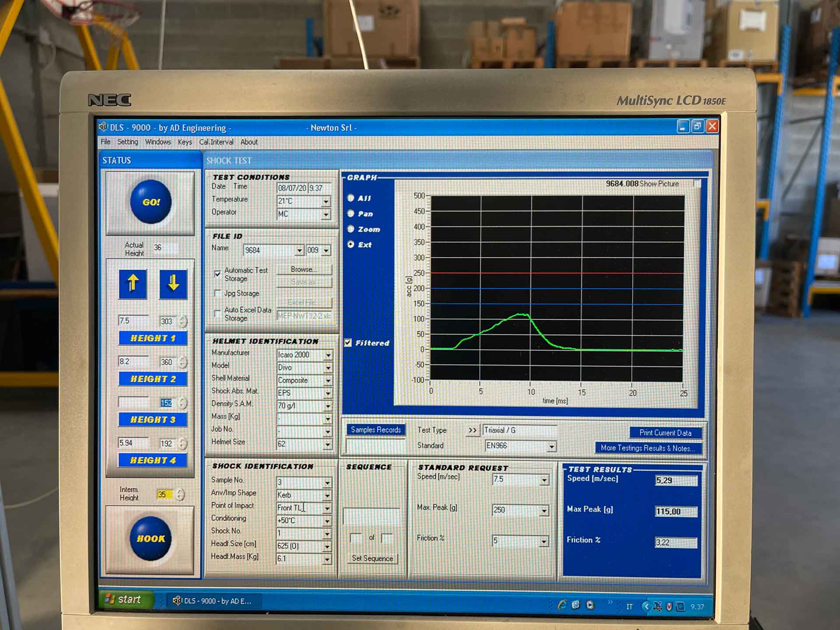Viewport: 840px width, 630px height.
Task: Click the DLS-9000 title bar app icon
Action: point(103,127)
